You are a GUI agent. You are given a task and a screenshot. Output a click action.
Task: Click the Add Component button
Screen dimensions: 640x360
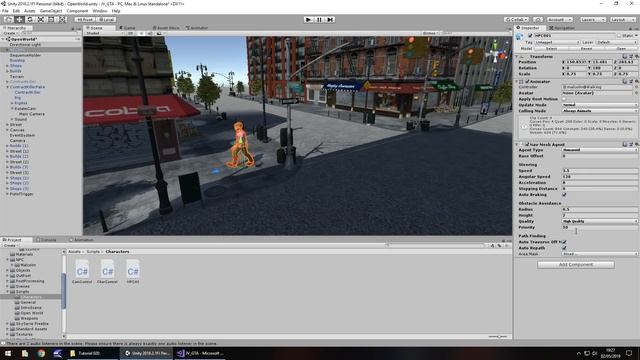[576, 264]
